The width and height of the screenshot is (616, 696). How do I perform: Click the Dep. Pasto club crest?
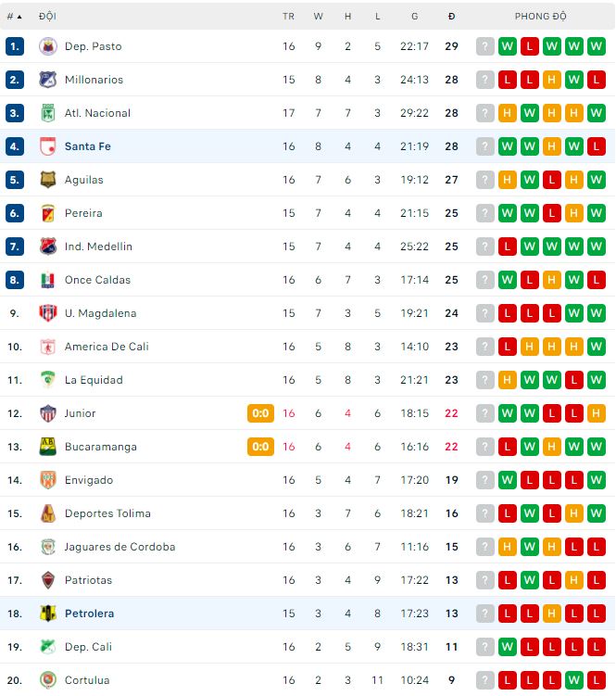[x=48, y=46]
